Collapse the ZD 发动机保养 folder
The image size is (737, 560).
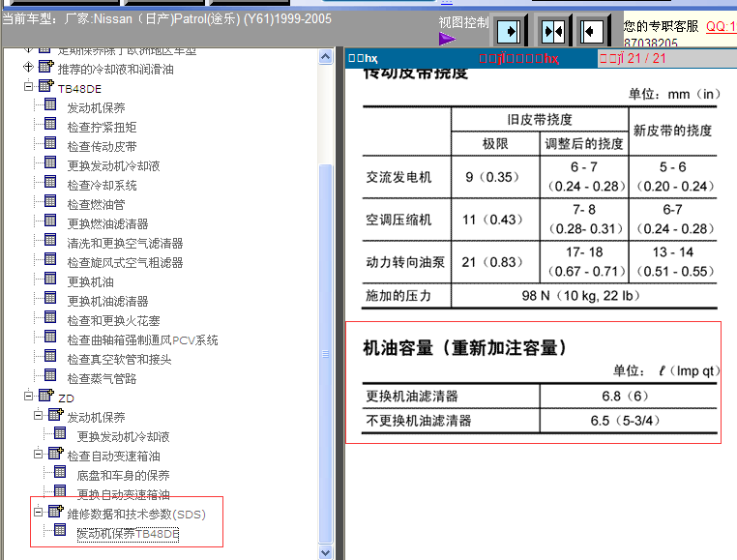[39, 415]
